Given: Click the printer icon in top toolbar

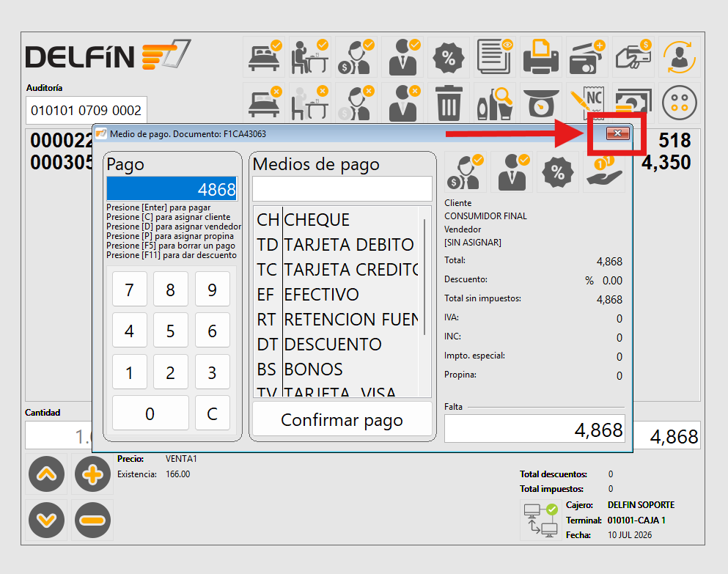Looking at the screenshot, I should tap(541, 57).
